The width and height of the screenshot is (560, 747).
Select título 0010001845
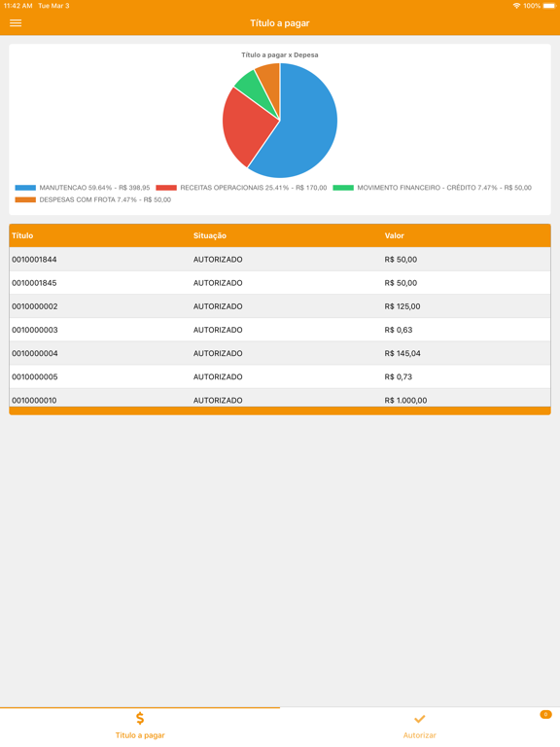(34, 282)
